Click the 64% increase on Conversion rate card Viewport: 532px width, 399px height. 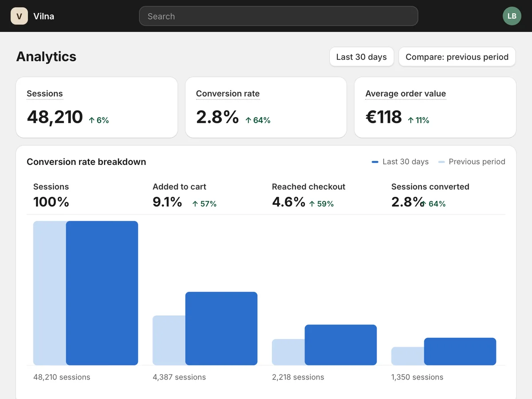coord(258,120)
